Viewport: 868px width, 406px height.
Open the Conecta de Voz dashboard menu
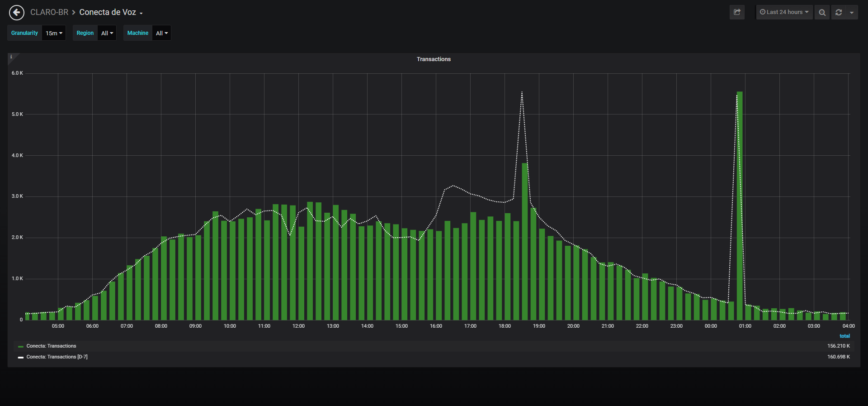[x=111, y=12]
